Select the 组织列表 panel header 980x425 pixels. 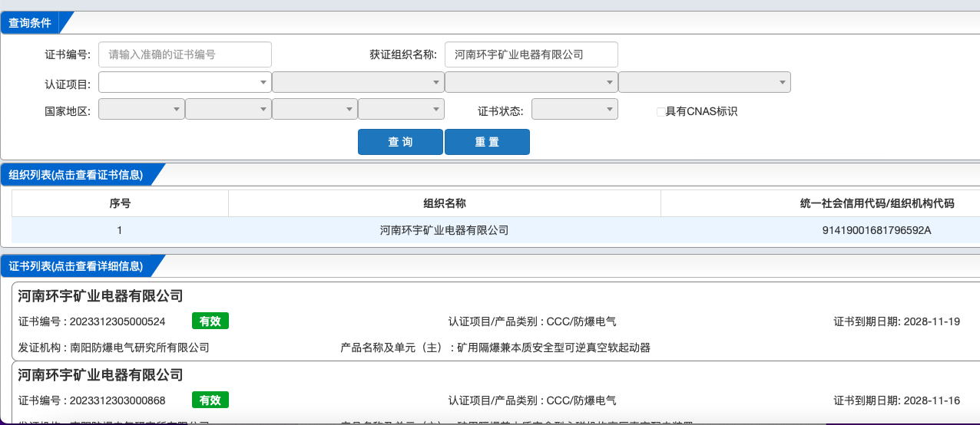pyautogui.click(x=76, y=175)
